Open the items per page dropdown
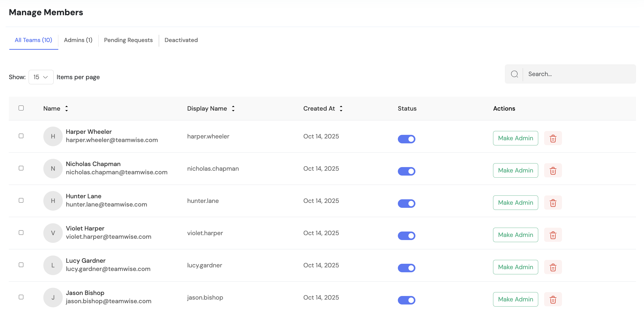Screen dimensions: 644x313 [x=41, y=77]
